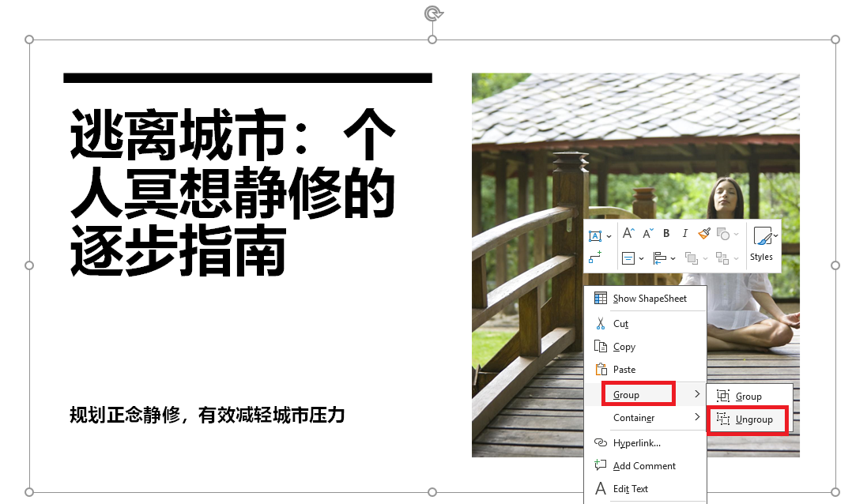Open the Hyperlink... dialog entry
This screenshot has width=867, height=504.
click(x=645, y=442)
